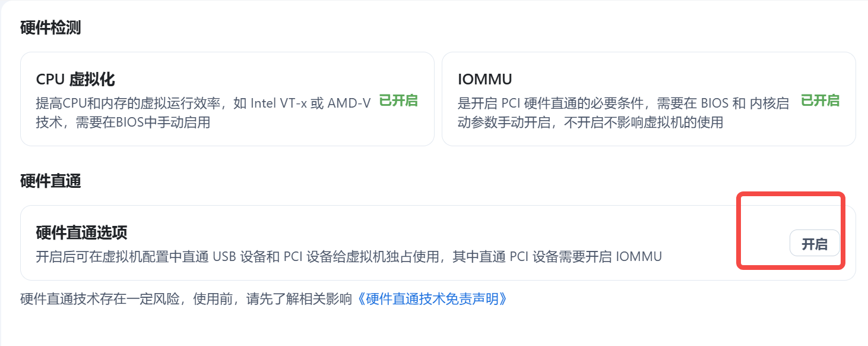Click the 已开启 status beside IOMMU

tap(820, 100)
